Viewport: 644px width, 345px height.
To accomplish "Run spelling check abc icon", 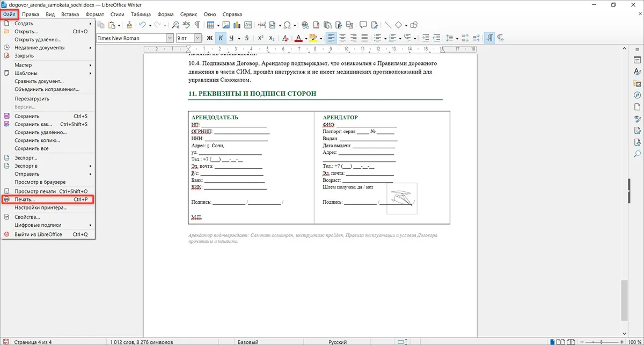I will point(186,25).
